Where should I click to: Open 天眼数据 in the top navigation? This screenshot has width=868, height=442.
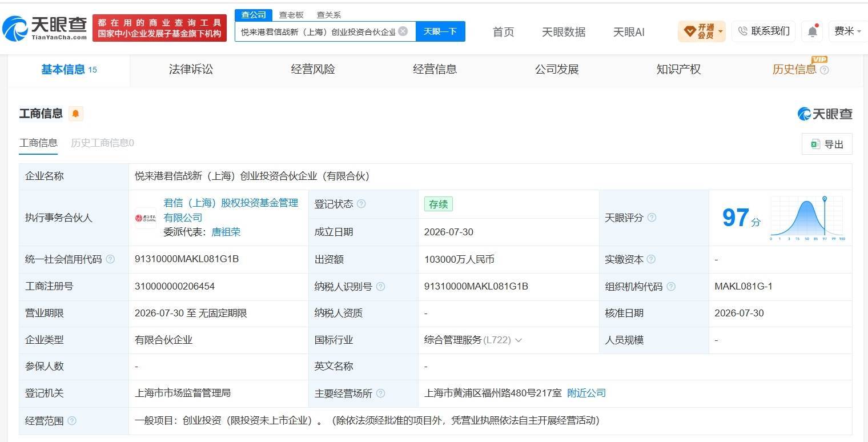564,32
